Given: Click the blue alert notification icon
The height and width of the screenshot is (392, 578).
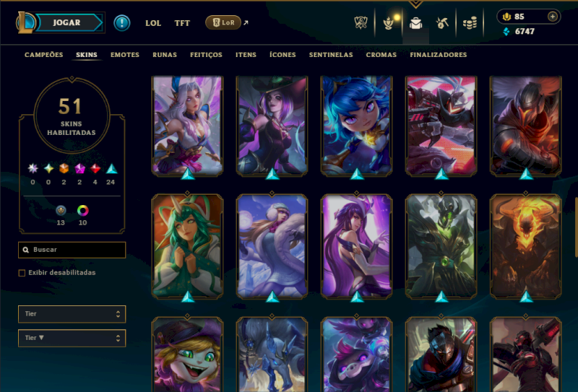Looking at the screenshot, I should 121,23.
